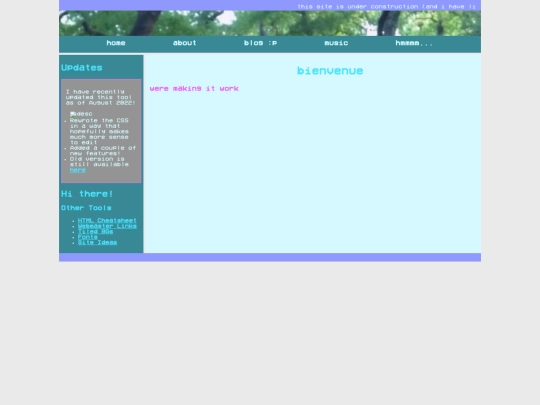Click the 'Hi there!' heading
The height and width of the screenshot is (405, 540).
87,194
